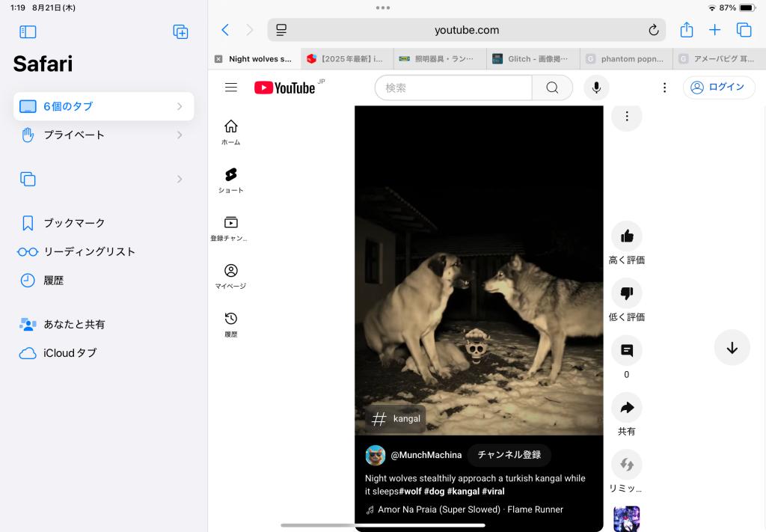Open the comments icon on the Short
The width and height of the screenshot is (766, 532).
click(x=627, y=350)
